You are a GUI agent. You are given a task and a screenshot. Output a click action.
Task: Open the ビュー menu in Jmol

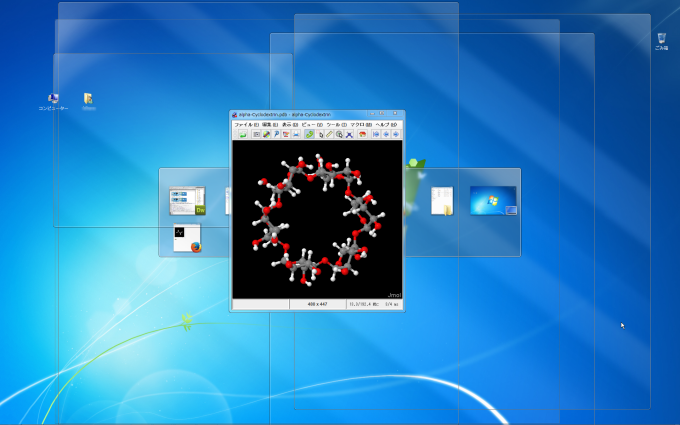[312, 125]
